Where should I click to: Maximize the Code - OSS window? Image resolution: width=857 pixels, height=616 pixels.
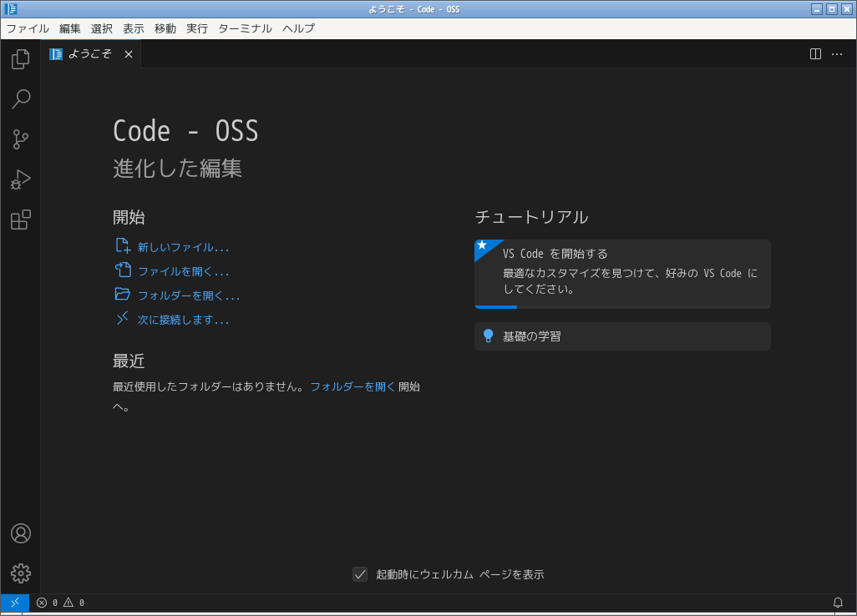click(x=832, y=9)
